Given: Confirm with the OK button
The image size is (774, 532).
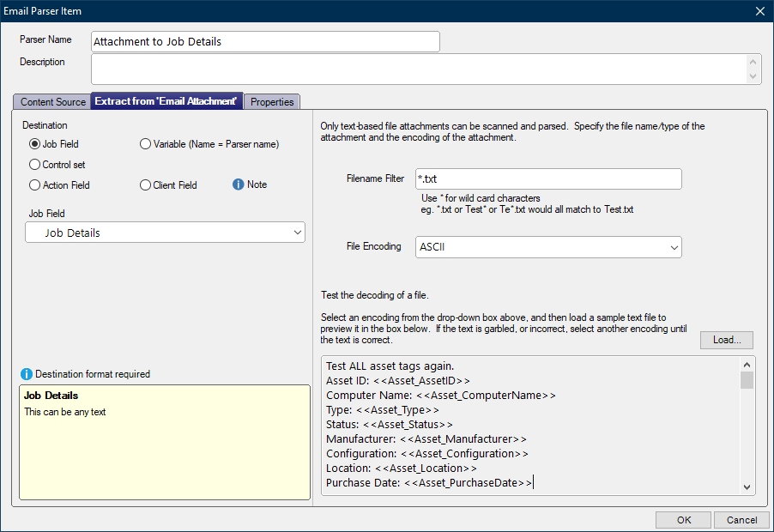Looking at the screenshot, I should (x=684, y=520).
